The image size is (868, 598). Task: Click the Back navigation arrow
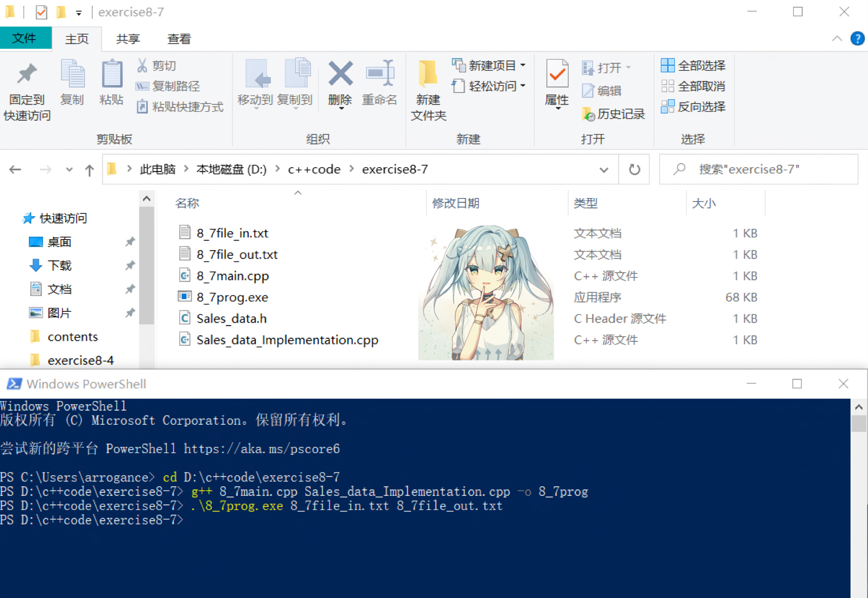16,170
